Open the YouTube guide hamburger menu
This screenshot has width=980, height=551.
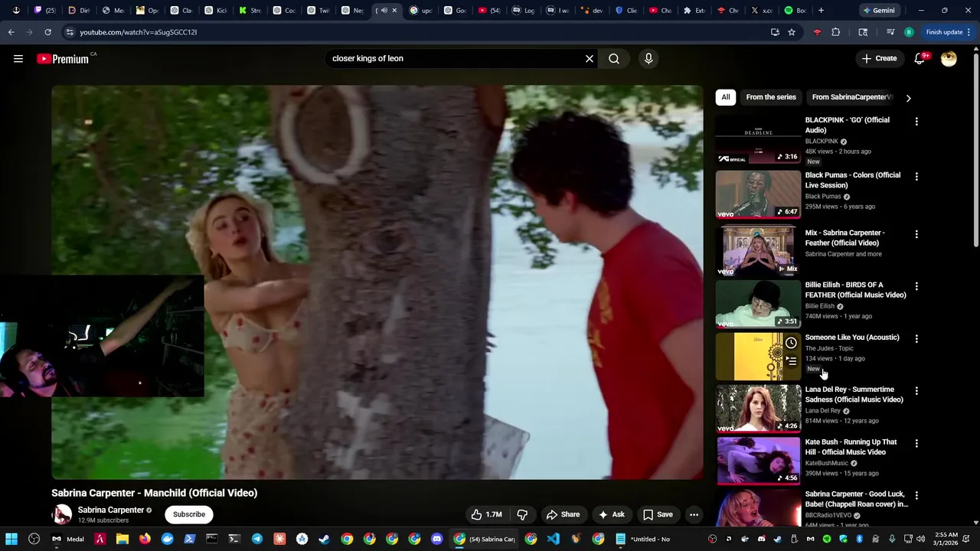point(18,58)
